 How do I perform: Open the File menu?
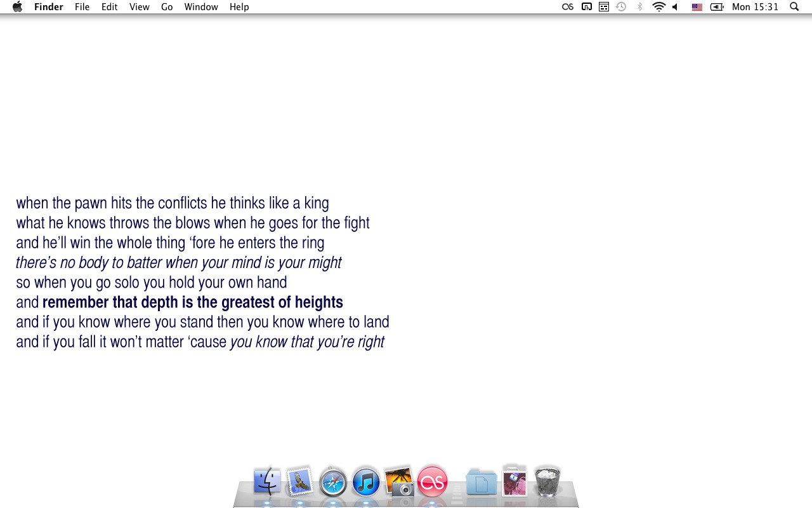[x=82, y=7]
